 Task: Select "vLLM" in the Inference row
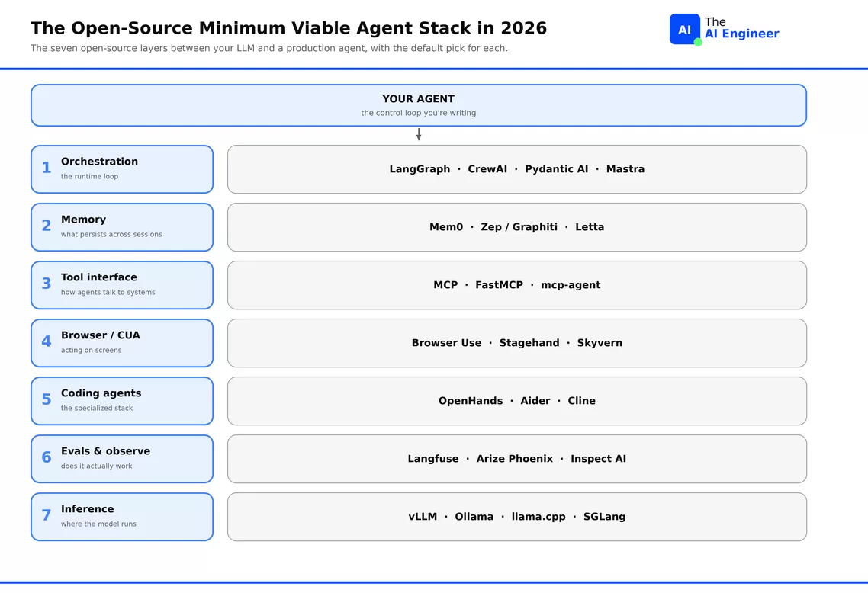click(x=423, y=517)
